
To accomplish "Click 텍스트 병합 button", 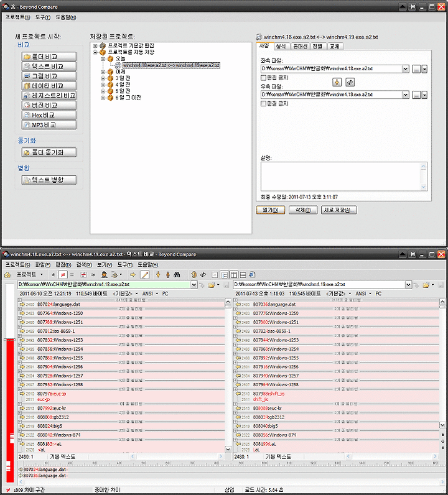I will tap(49, 180).
